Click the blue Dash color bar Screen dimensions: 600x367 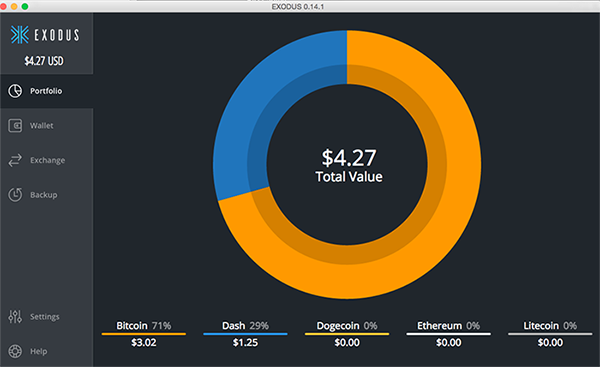click(245, 334)
